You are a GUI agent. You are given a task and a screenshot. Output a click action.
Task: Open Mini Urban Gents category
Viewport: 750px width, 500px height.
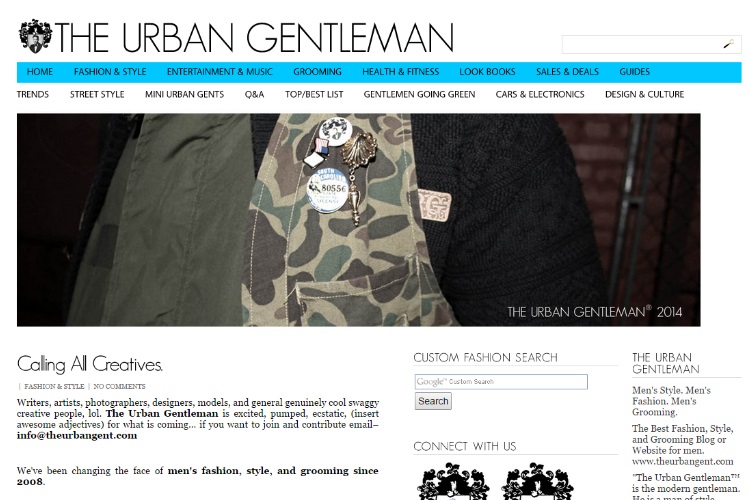[185, 94]
